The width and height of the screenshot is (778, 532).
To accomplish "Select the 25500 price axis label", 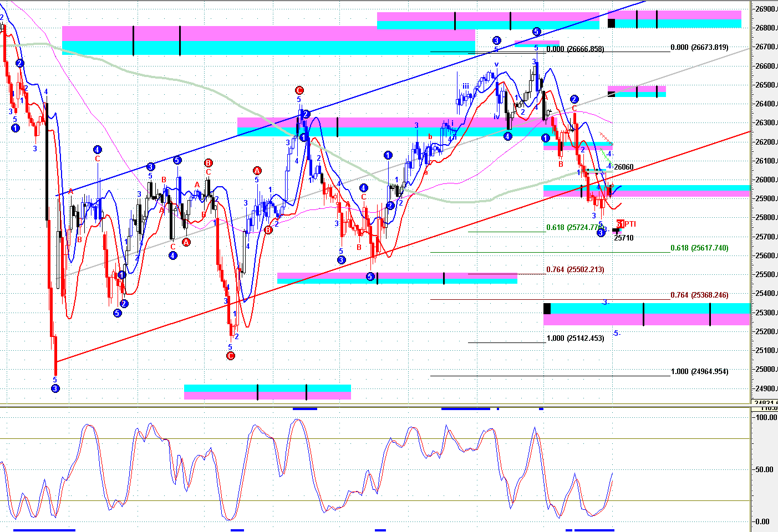I will click(766, 274).
